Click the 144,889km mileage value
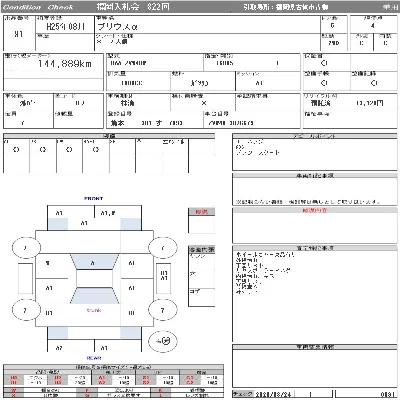The image size is (400, 400). pyautogui.click(x=64, y=64)
